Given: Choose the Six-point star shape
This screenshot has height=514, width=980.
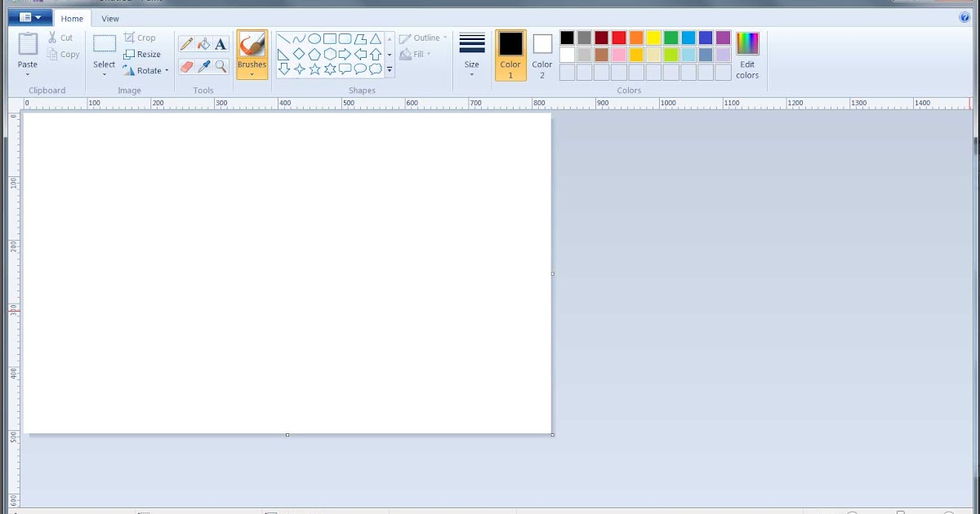Looking at the screenshot, I should (330, 69).
